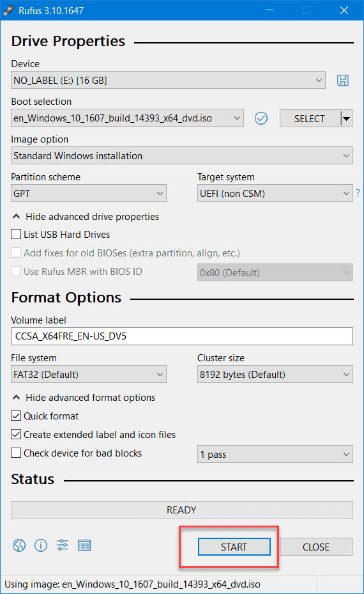
Task: Click Use Rufus MBR with BIOS ID checkbox
Action: tap(16, 271)
